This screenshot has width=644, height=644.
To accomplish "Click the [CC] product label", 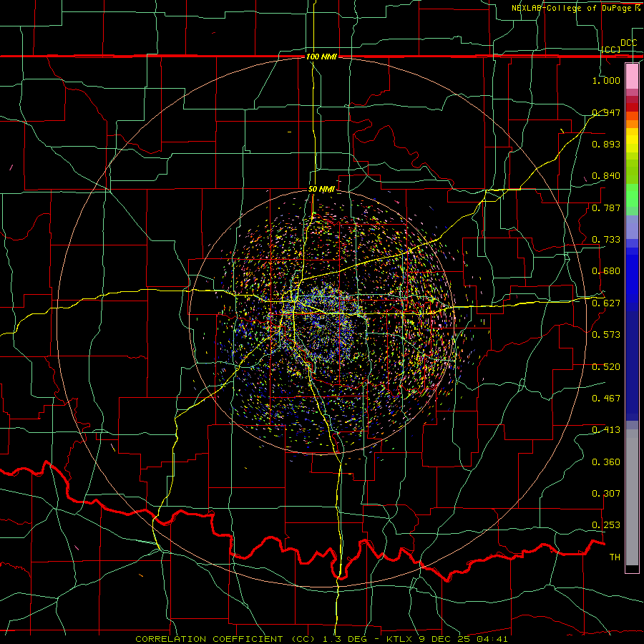I will [x=610, y=49].
